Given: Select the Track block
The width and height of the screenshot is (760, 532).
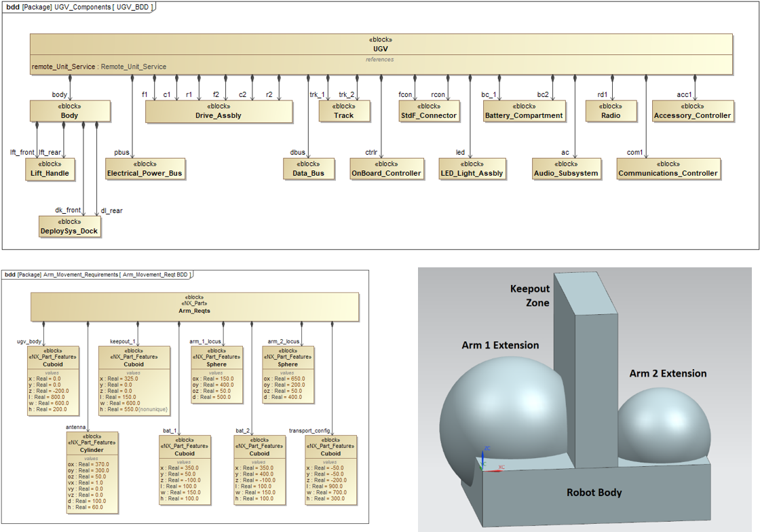Looking at the screenshot, I should pyautogui.click(x=345, y=111).
